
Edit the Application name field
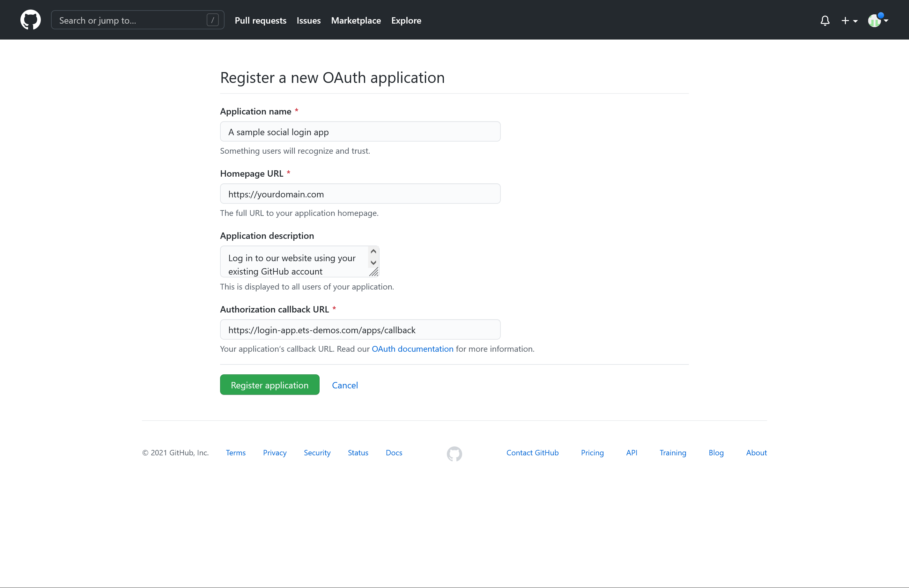tap(360, 131)
